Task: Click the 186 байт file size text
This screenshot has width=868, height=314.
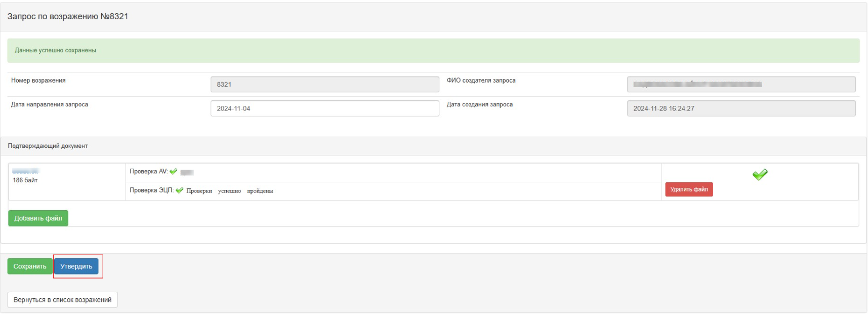Action: 25,180
